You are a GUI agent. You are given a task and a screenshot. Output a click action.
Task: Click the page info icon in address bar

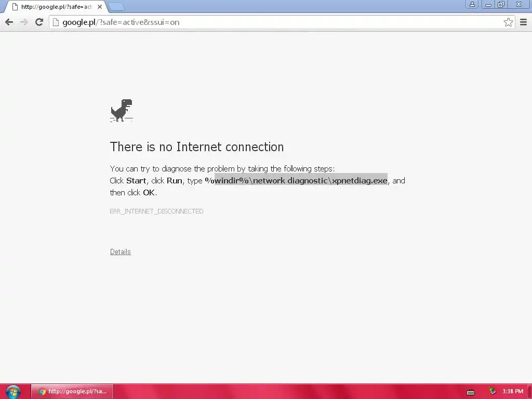click(x=56, y=22)
